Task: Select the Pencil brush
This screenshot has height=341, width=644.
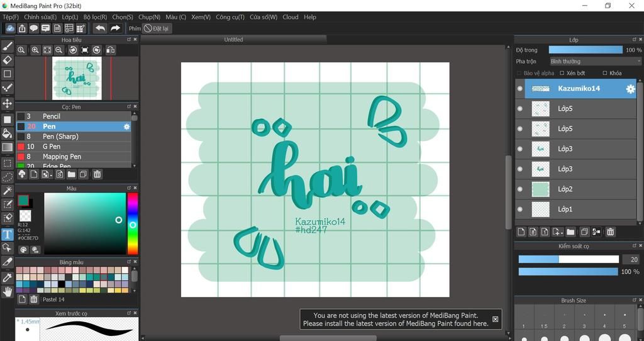Action: [74, 116]
